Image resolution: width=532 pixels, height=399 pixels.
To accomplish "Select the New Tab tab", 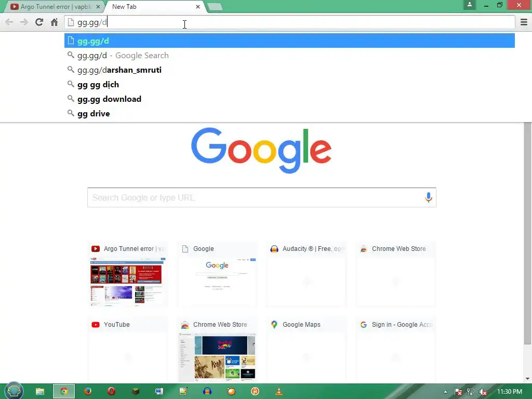I will point(153,7).
